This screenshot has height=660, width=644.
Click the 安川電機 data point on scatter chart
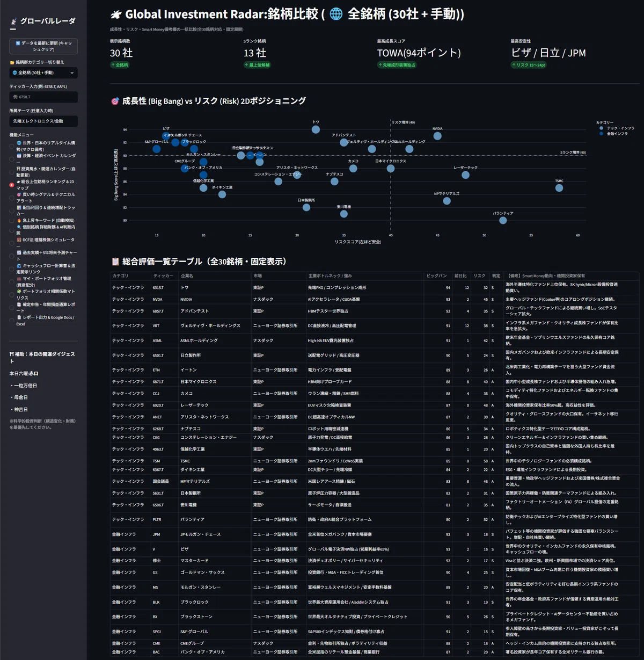tap(343, 214)
